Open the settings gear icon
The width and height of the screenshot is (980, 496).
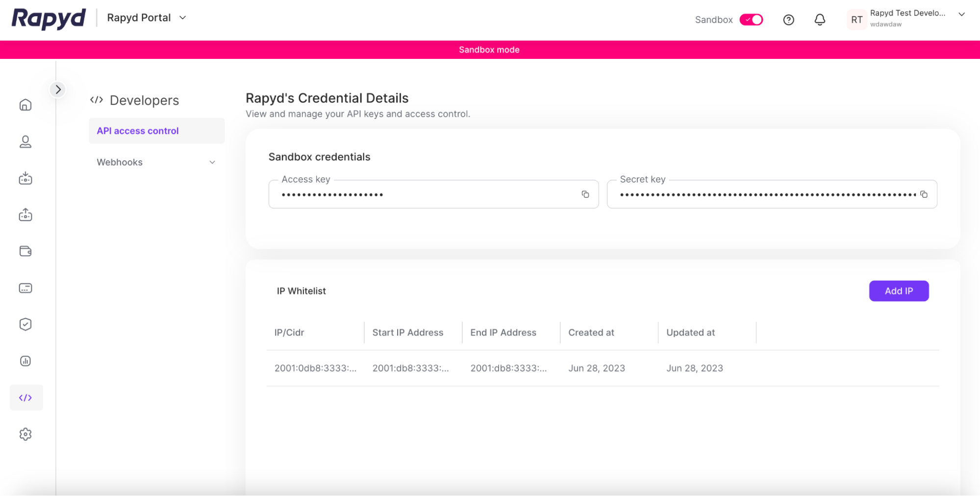(25, 434)
